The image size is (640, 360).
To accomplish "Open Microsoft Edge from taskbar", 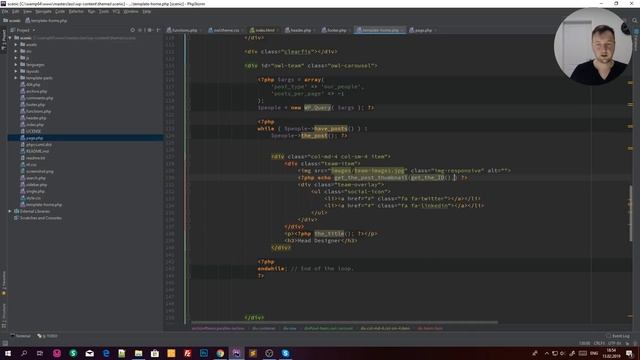I will tap(106, 353).
